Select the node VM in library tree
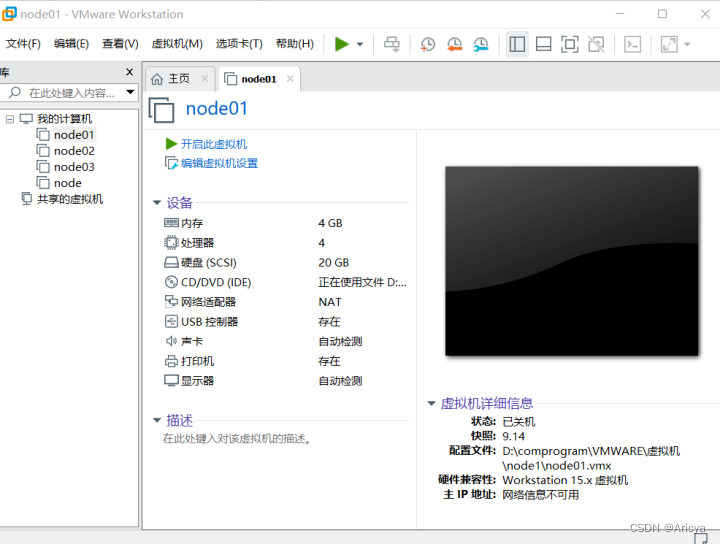Image resolution: width=720 pixels, height=544 pixels. pyautogui.click(x=68, y=183)
